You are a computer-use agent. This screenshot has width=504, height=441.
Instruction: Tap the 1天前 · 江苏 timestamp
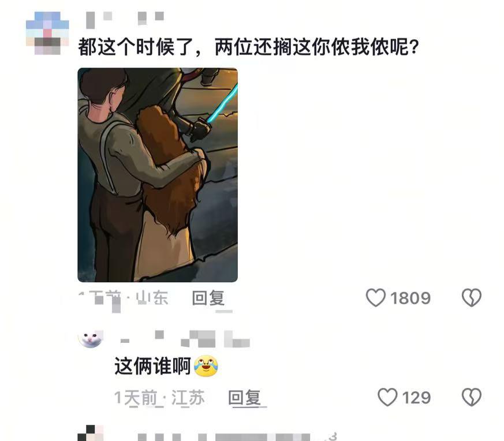[159, 398]
